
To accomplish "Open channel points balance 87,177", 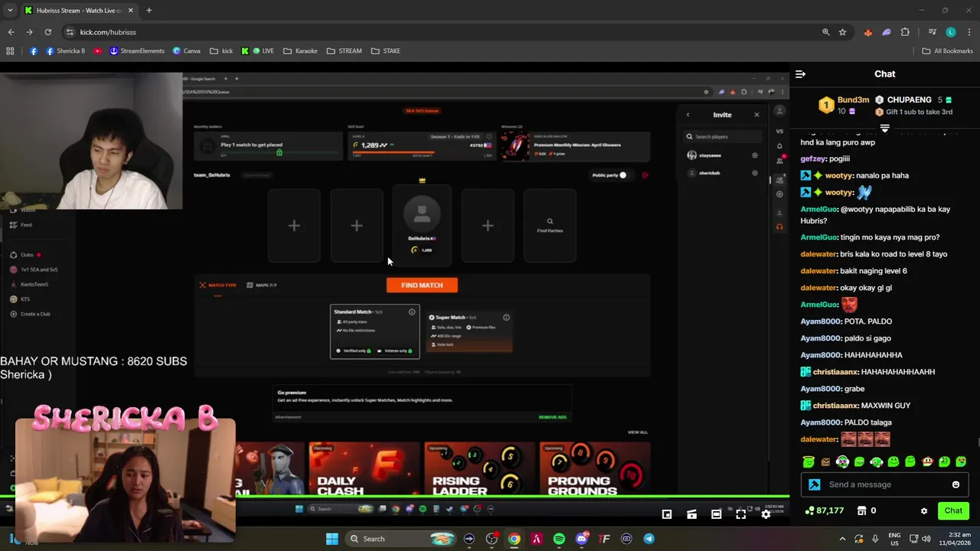I will [825, 510].
